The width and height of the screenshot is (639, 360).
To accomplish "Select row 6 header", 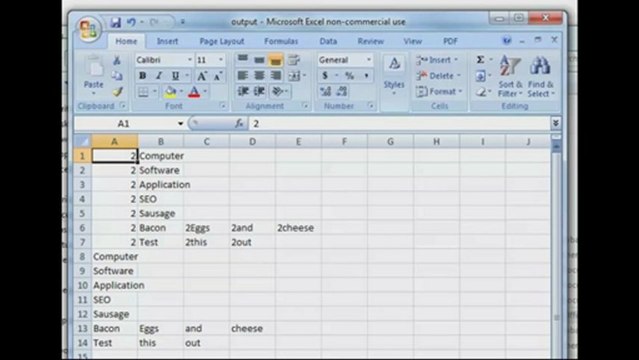I will coord(82,227).
